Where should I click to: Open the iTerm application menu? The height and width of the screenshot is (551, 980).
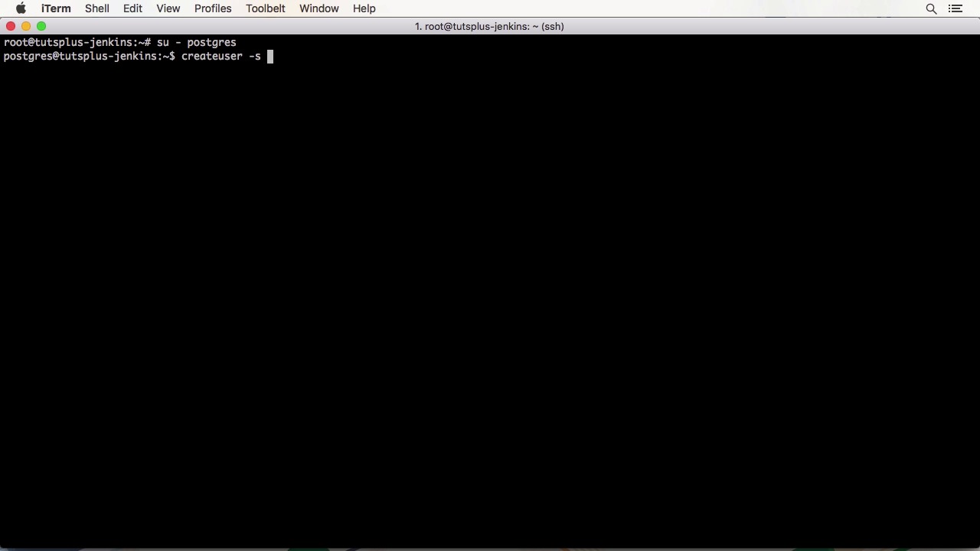click(x=56, y=8)
